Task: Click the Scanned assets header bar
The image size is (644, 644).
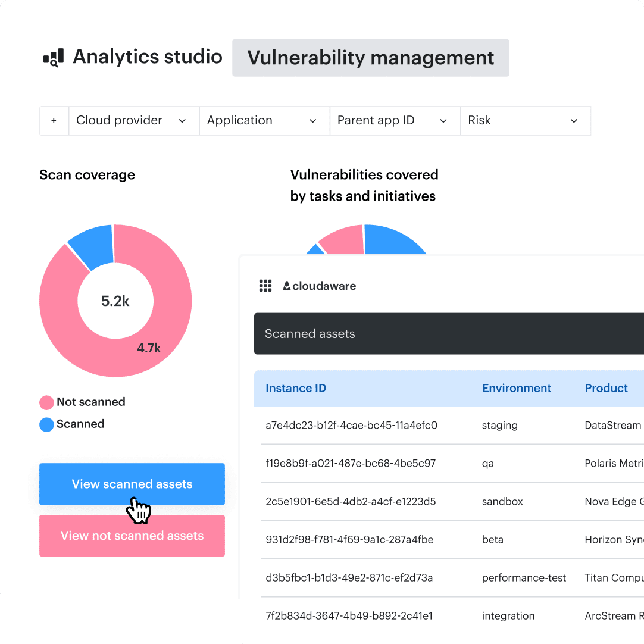Action: (449, 333)
